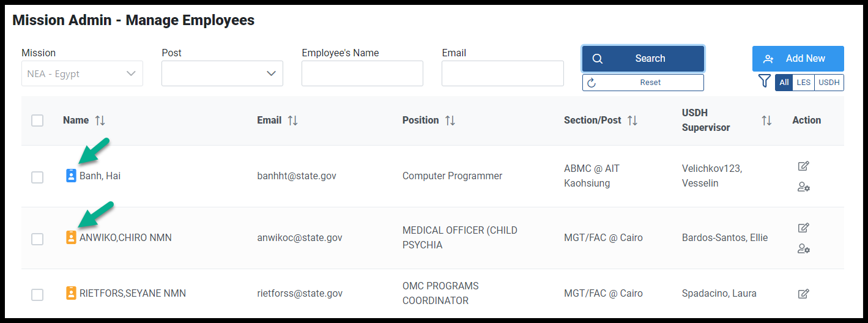Click orange badge icon beside ANWIKO,CHIRO NMN

71,237
